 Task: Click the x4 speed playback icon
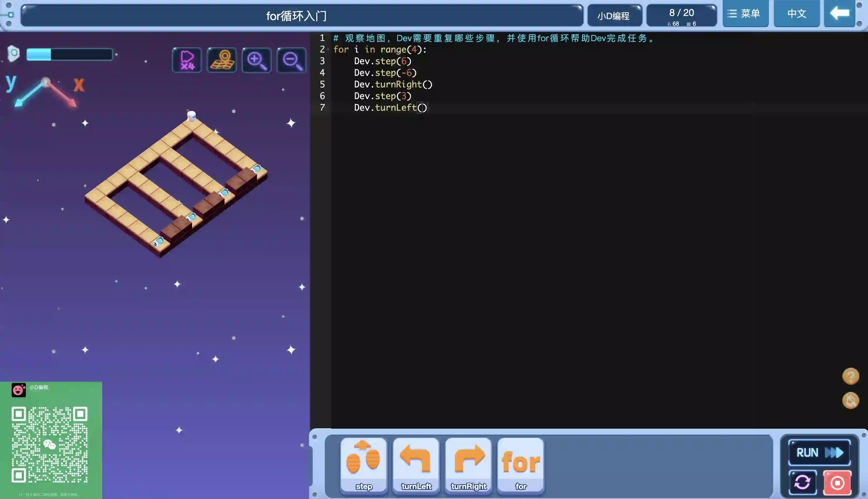(187, 60)
